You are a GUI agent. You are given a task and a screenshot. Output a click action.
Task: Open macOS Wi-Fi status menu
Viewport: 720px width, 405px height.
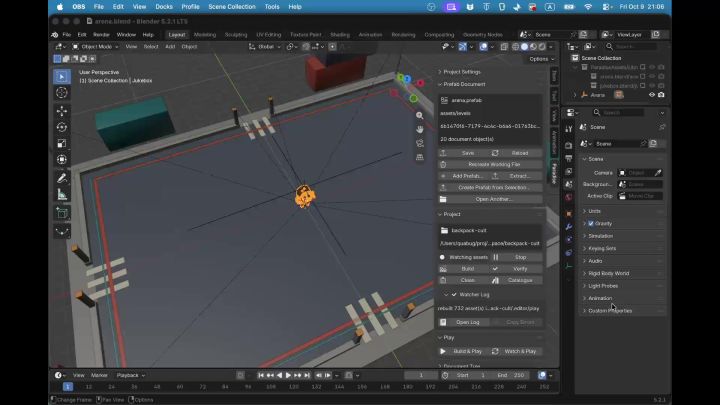pos(588,7)
